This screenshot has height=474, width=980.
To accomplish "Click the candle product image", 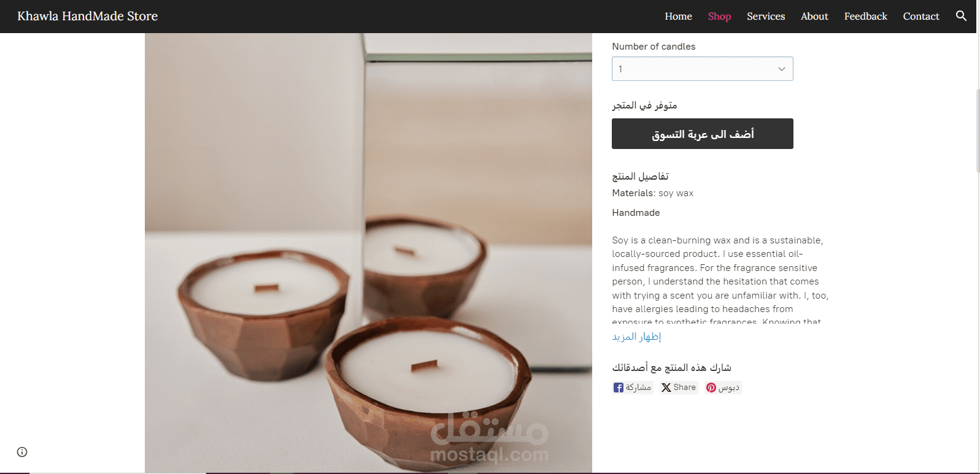I will (368, 253).
